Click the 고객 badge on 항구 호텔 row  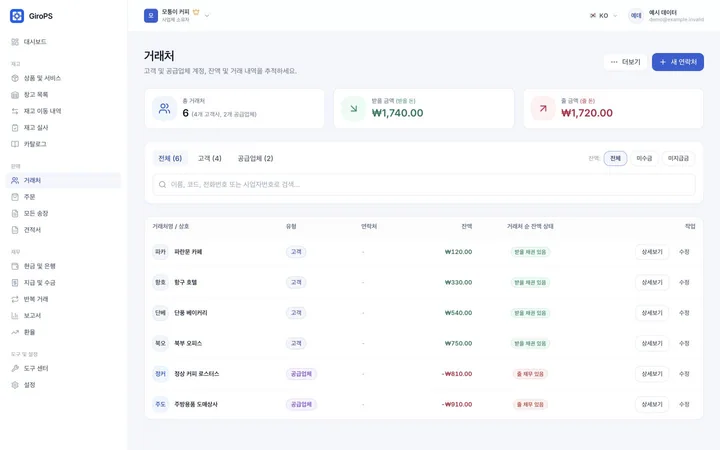pyautogui.click(x=296, y=282)
